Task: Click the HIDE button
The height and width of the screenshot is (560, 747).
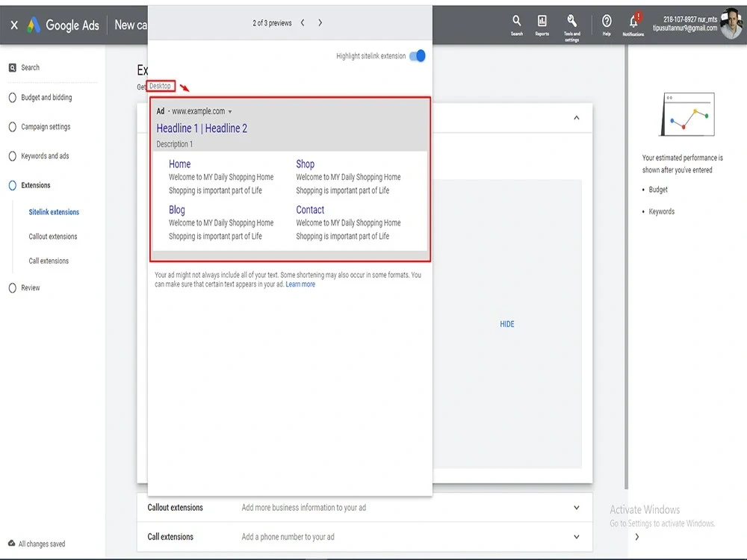Action: pos(507,324)
